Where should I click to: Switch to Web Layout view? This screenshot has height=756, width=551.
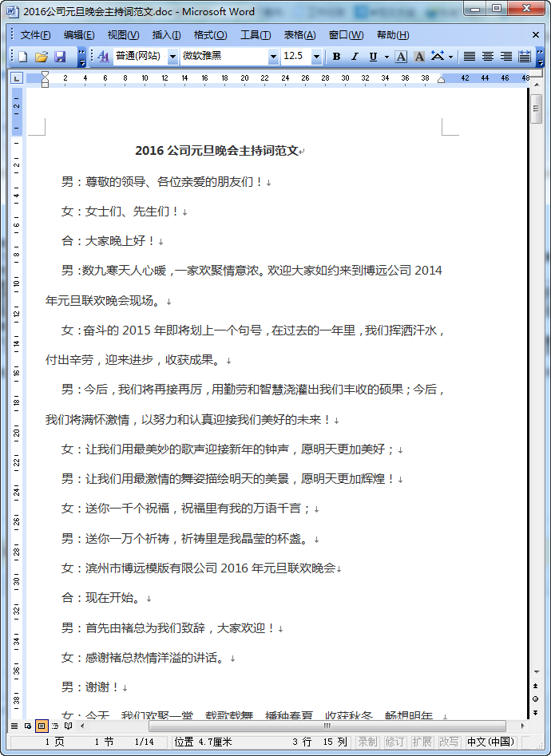28,726
